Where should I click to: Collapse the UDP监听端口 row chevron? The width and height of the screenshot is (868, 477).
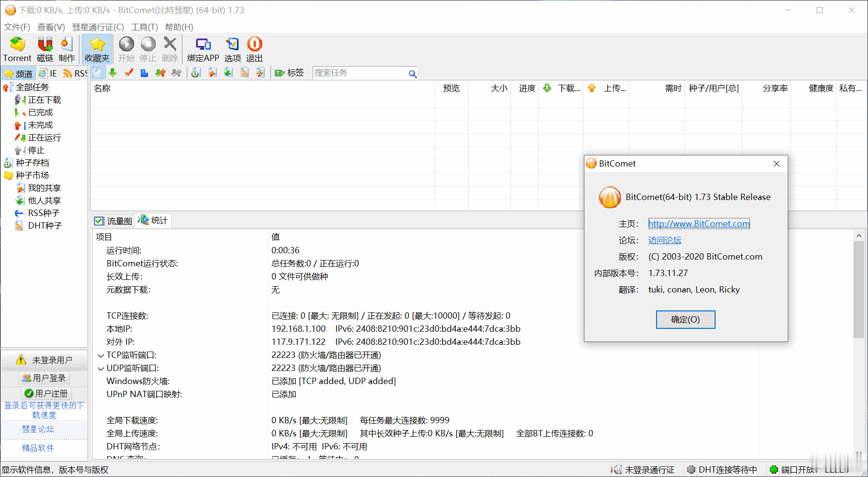point(101,369)
